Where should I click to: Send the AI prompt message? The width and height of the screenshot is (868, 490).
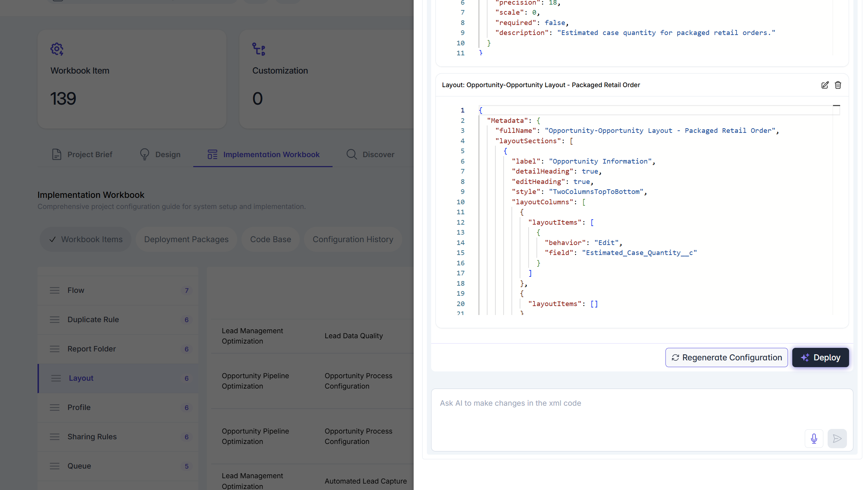(837, 438)
